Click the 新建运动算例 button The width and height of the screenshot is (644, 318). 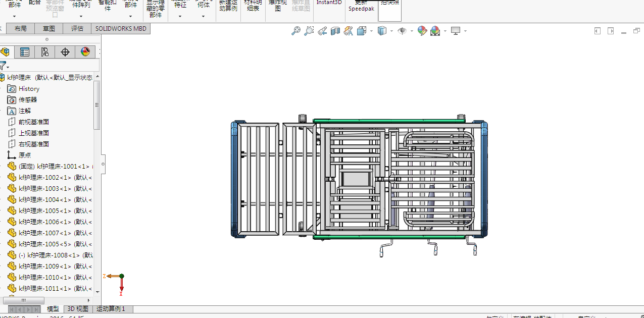(x=228, y=6)
